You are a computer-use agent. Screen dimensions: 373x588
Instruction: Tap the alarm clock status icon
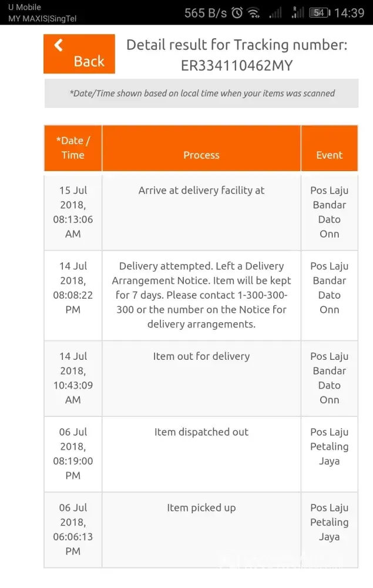coord(237,12)
